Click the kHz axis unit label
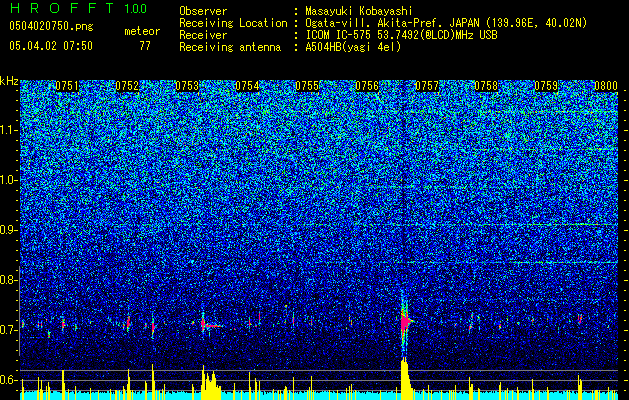Viewport: 629px width, 400px height. [x=9, y=81]
